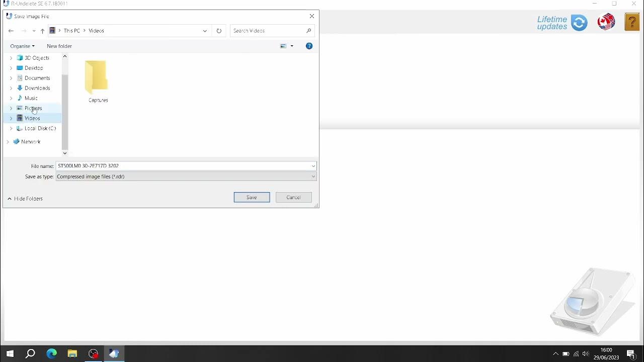
Task: Click the blue help icon in Save dialog
Action: (x=309, y=46)
